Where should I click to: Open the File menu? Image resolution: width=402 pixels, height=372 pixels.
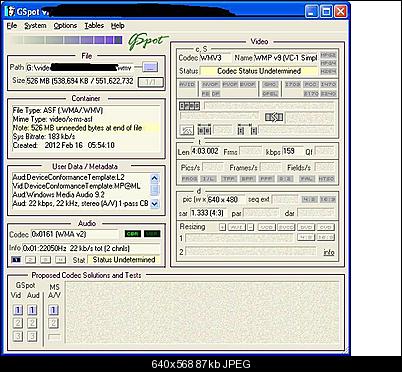12,26
